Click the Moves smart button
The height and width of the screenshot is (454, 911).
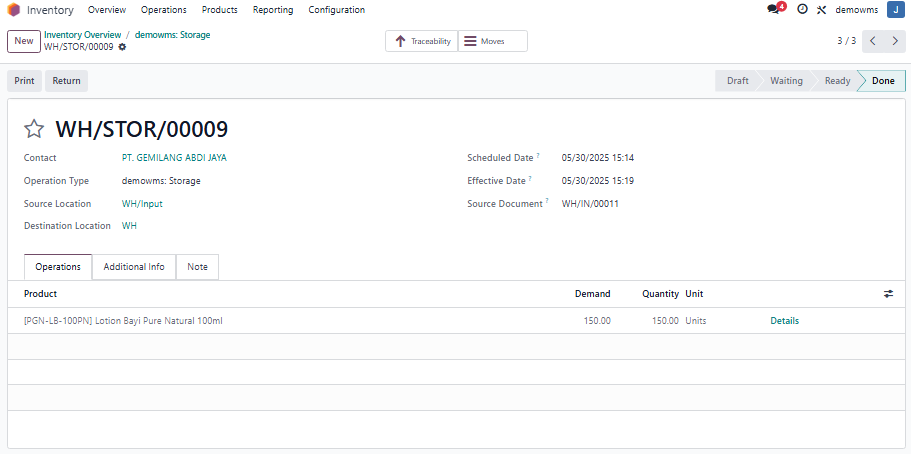click(493, 41)
